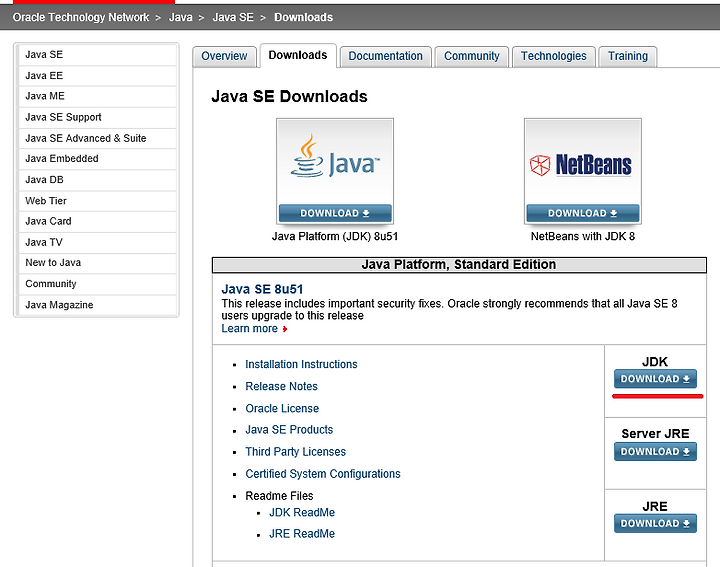This screenshot has height=567, width=720.
Task: Open the JRE ReadMe link
Action: pyautogui.click(x=302, y=534)
